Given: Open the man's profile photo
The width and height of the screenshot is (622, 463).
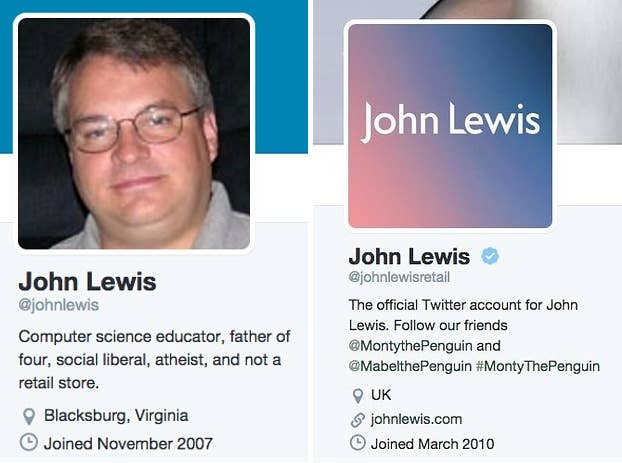Looking at the screenshot, I should coord(134,134).
